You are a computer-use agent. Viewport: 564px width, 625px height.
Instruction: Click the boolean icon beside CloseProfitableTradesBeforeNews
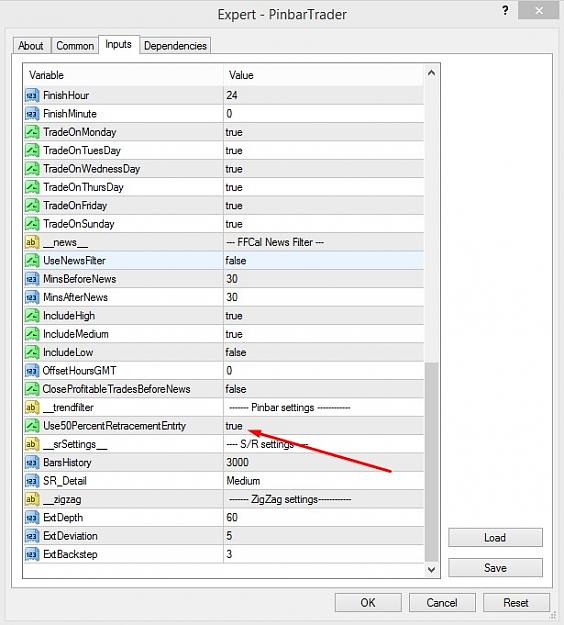pos(32,389)
